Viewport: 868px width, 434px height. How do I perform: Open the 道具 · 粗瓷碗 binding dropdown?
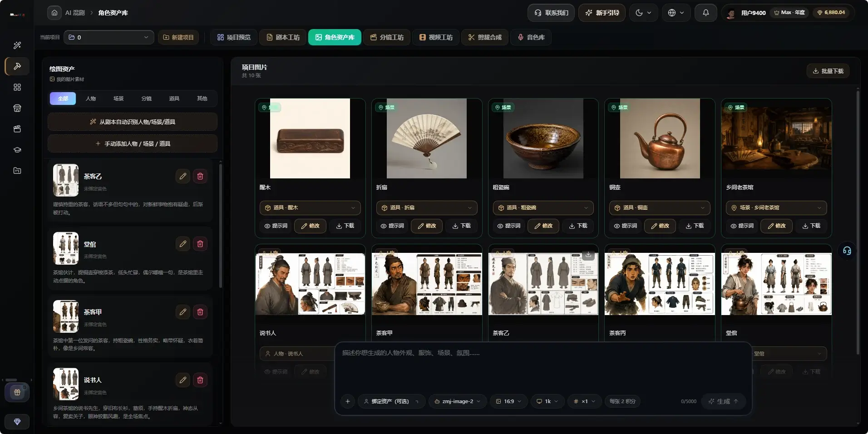[543, 208]
